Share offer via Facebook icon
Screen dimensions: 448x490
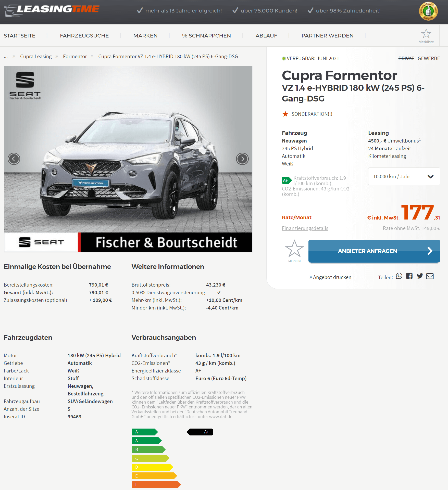tap(409, 276)
